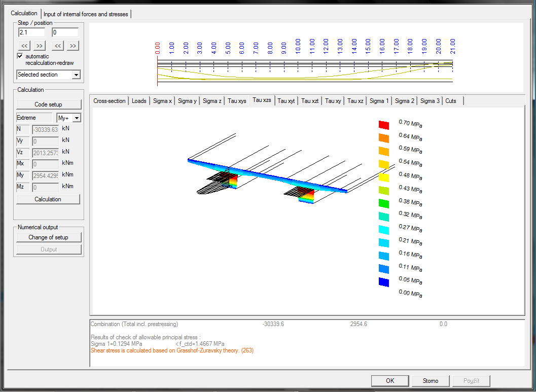This screenshot has height=392, width=536.
Task: Select the 21.00 section position marker
Action: click(x=452, y=46)
